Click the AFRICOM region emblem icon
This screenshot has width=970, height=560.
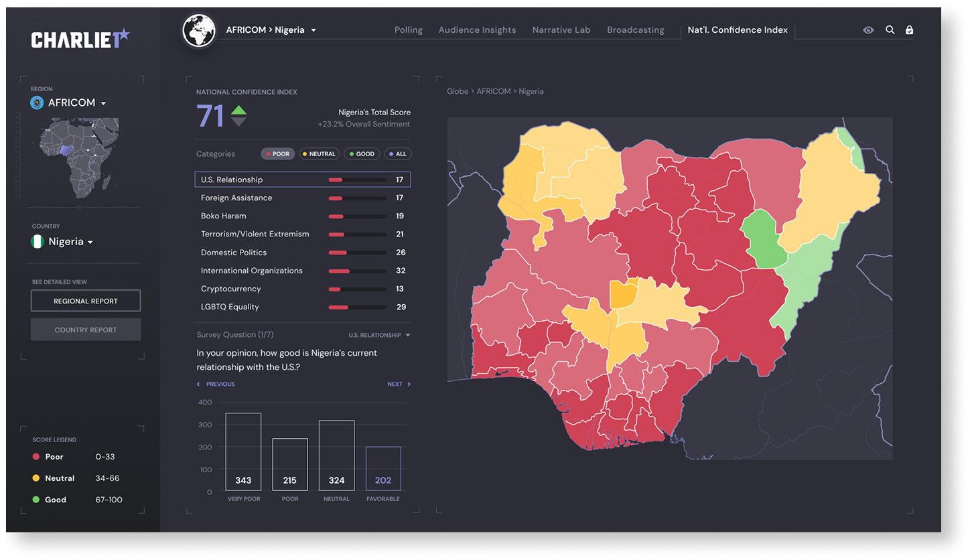(37, 102)
